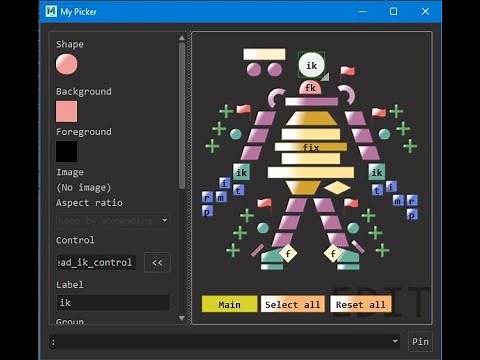Pick the r finger button in screen-right hand

[412, 200]
